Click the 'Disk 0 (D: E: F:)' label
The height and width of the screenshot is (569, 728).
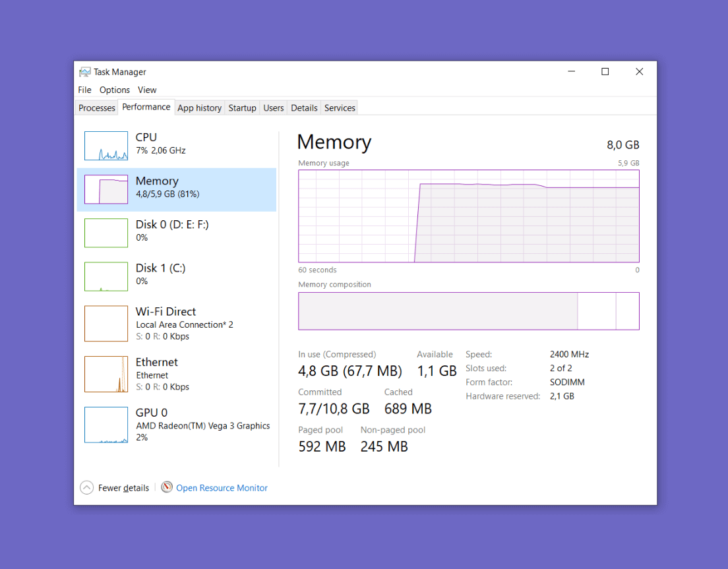pyautogui.click(x=172, y=225)
